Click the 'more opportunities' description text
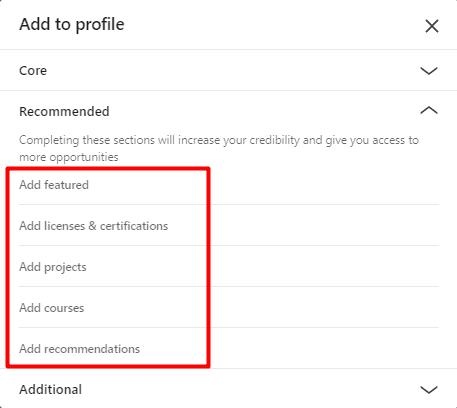Screen dimensions: 457x408 point(69,157)
